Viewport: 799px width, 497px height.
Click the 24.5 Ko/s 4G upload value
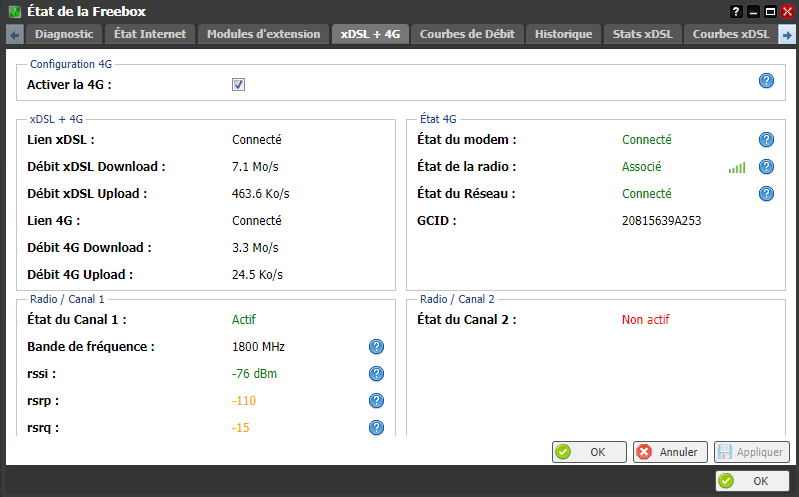[x=257, y=275]
